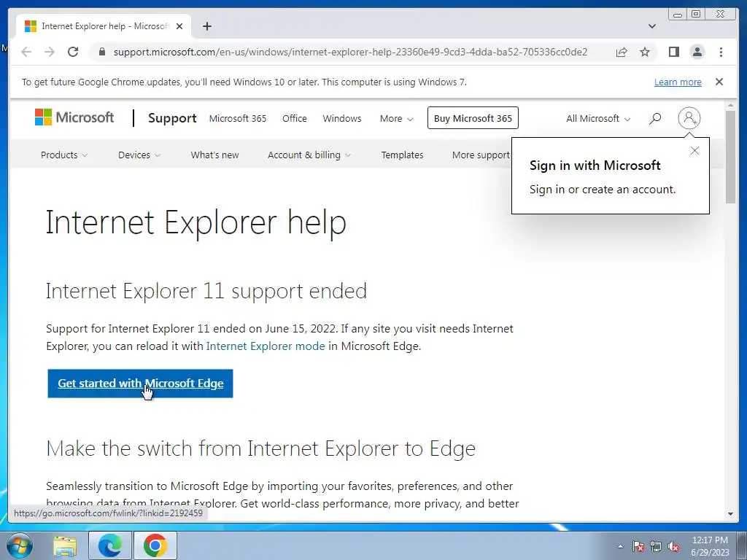Click the address bar URL
Image resolution: width=747 pixels, height=560 pixels.
(x=350, y=52)
